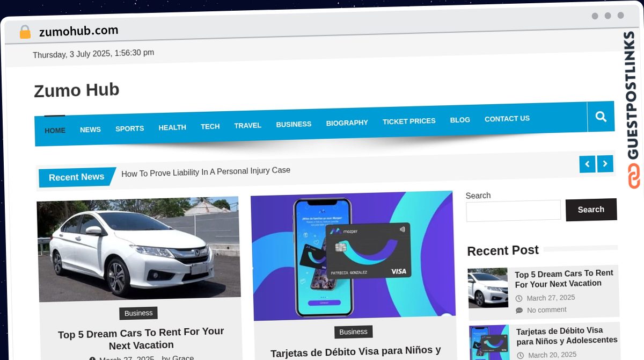The image size is (644, 360).
Task: Focus the sidebar search text field
Action: [x=513, y=211]
